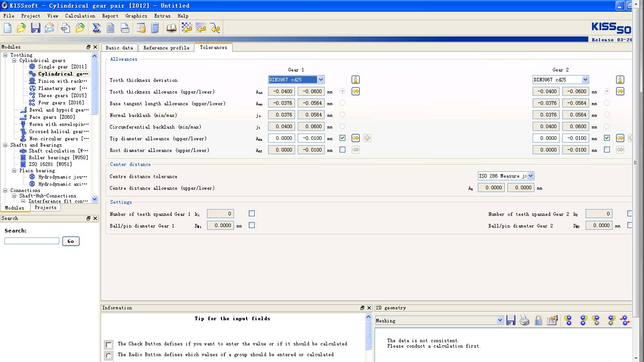Screen dimensions: 644x362
Task: Enable Gear 2 root diameter allowance checkbox
Action: [x=607, y=150]
